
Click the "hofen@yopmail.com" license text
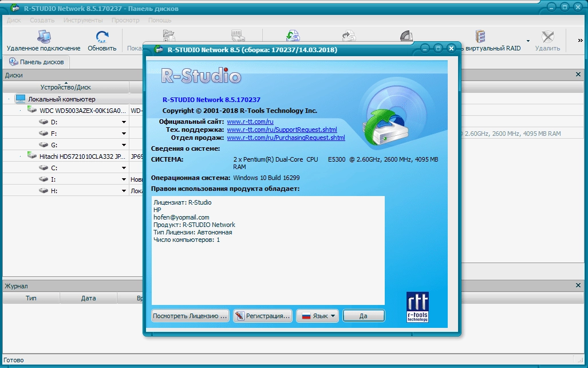point(181,217)
